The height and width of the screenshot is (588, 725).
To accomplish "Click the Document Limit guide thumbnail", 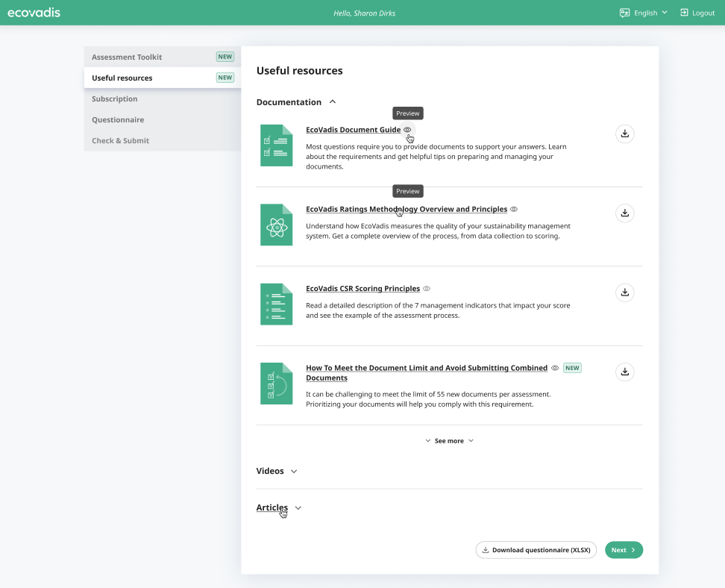I will [277, 384].
